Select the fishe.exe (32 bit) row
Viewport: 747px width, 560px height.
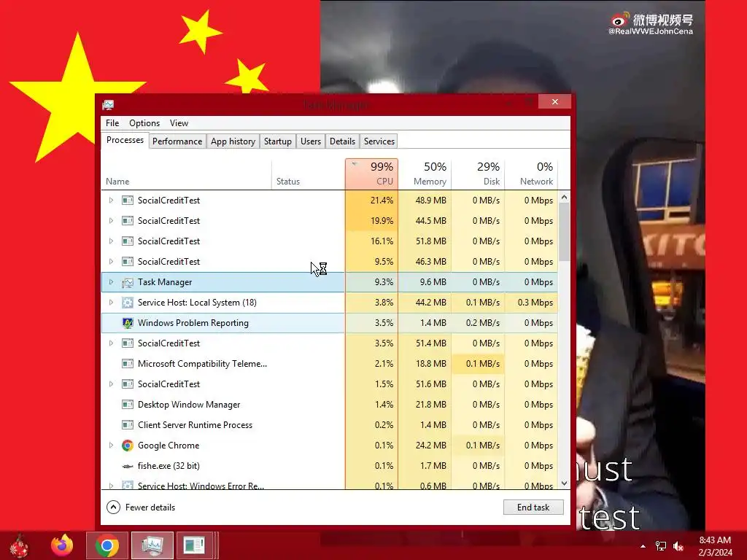[329, 466]
